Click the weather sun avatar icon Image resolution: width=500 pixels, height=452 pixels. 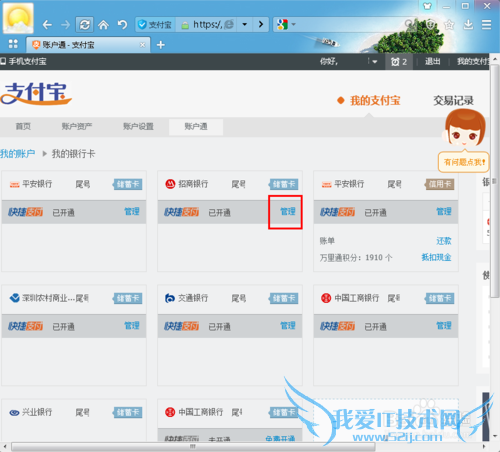coord(18,18)
